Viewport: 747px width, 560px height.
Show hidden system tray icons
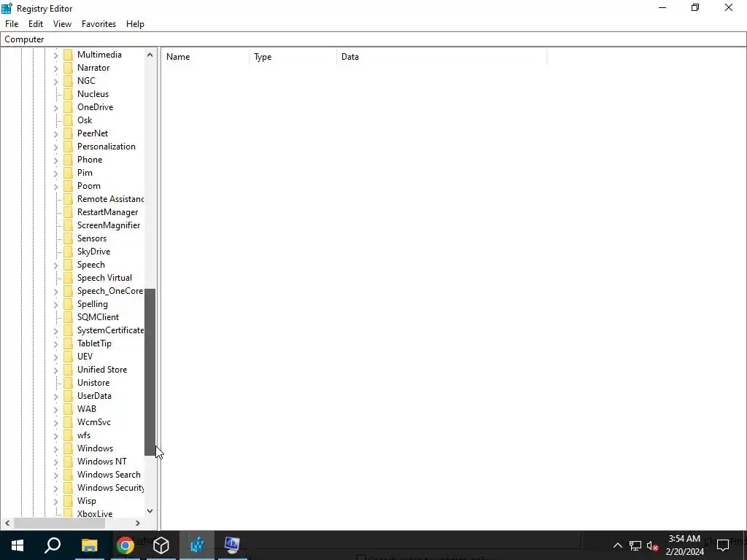click(617, 545)
